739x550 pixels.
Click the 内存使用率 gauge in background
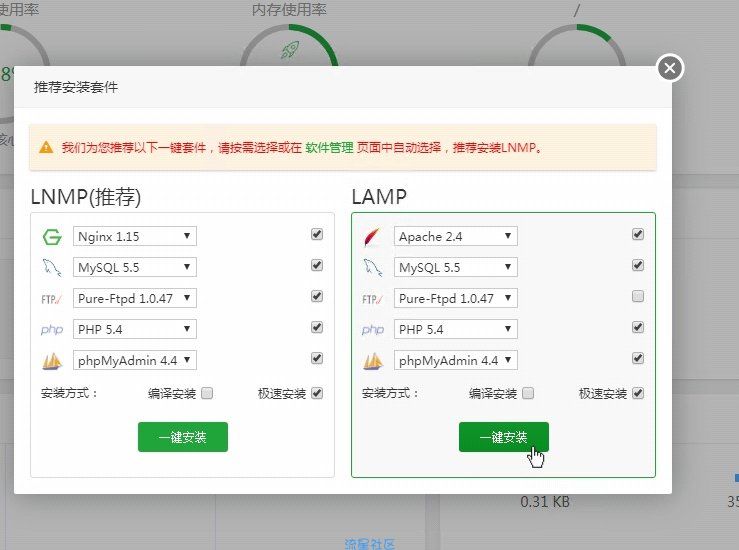[289, 45]
